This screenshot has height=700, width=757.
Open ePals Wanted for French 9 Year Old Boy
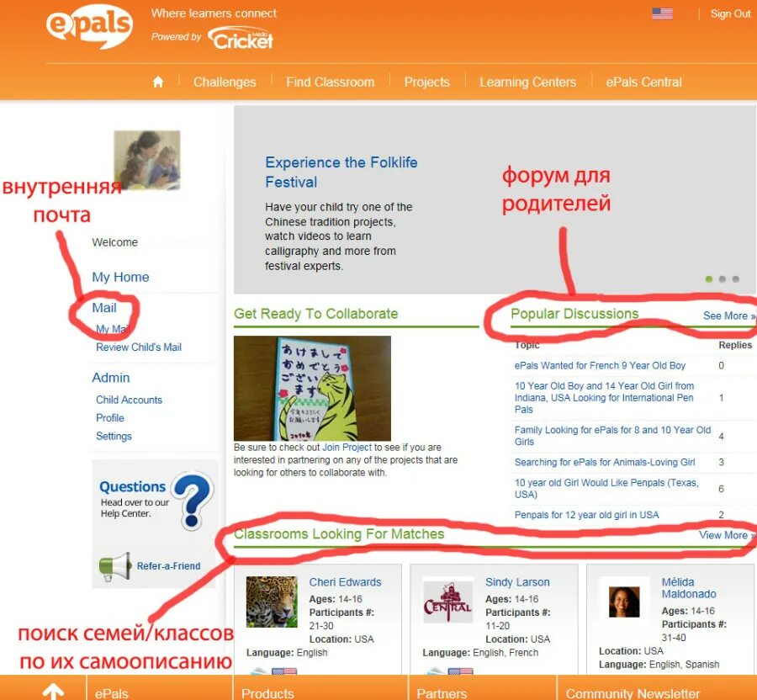pos(600,365)
